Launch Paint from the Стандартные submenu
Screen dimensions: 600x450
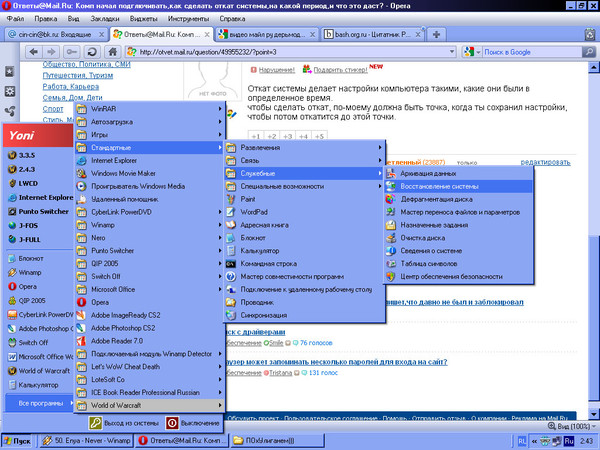tap(305, 199)
